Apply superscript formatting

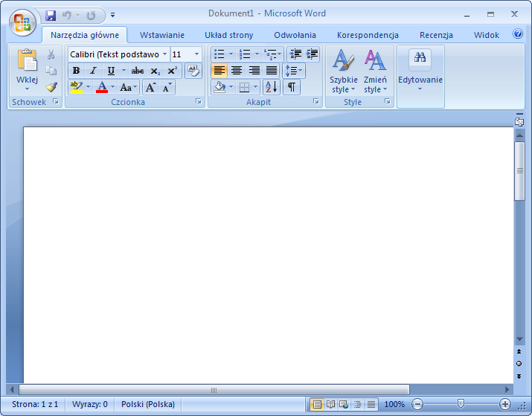[x=173, y=71]
